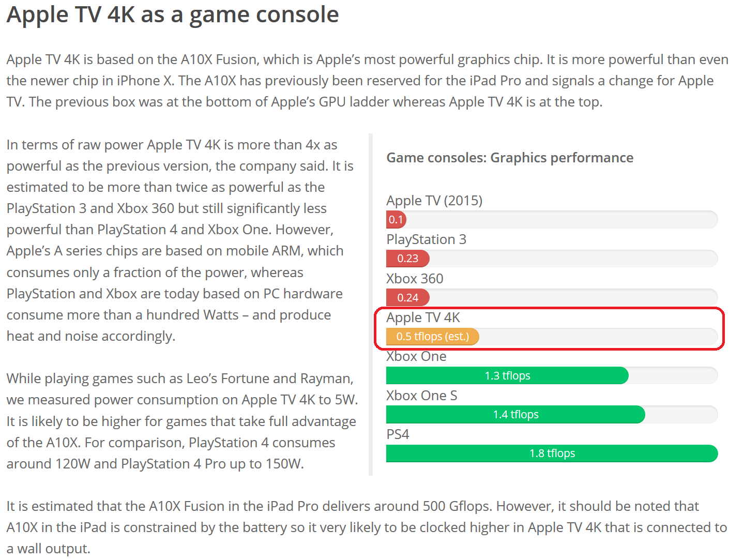
Task: Click the paragraph mentioning Leo's Fortune and Rayman
Action: 182,421
